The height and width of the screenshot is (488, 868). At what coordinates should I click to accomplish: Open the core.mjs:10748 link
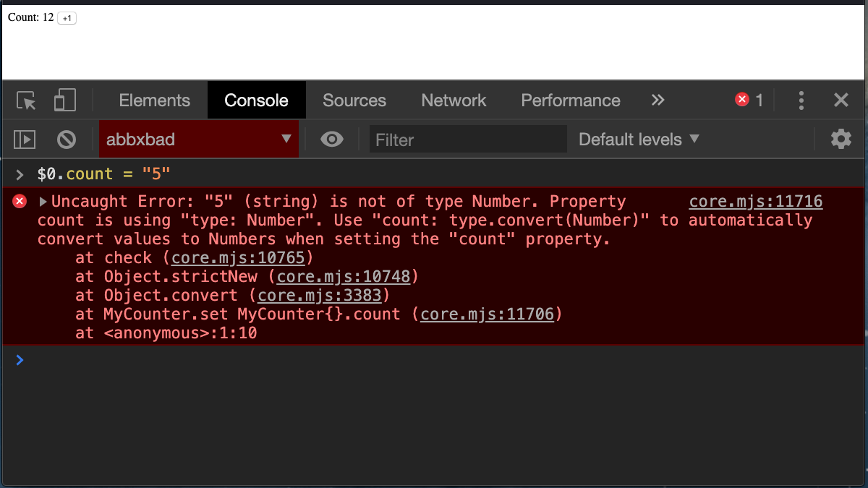[x=344, y=277]
